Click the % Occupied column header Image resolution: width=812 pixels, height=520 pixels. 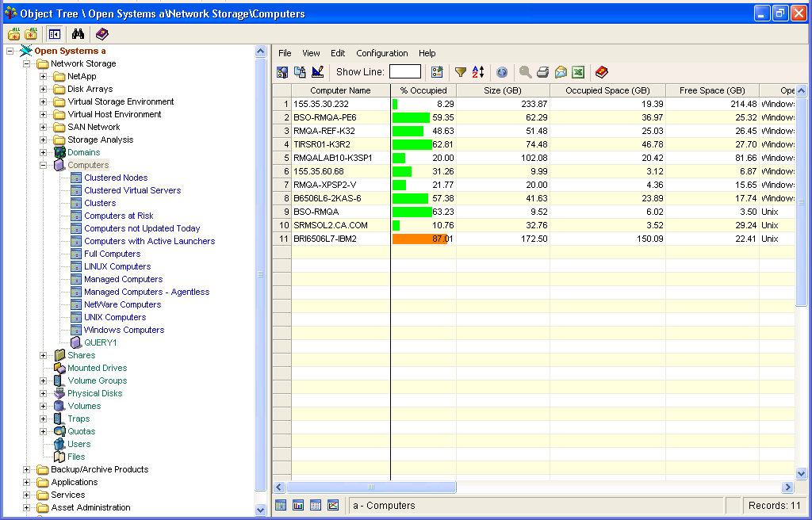tap(423, 90)
